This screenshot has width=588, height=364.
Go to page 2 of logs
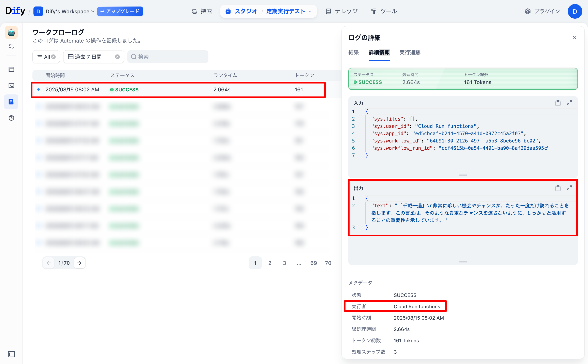tap(270, 263)
